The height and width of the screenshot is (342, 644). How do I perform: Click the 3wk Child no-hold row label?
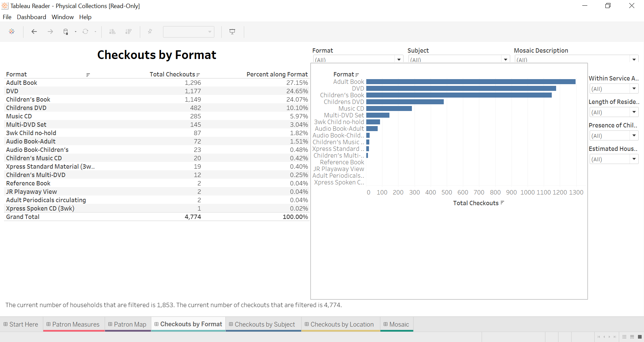pos(31,133)
